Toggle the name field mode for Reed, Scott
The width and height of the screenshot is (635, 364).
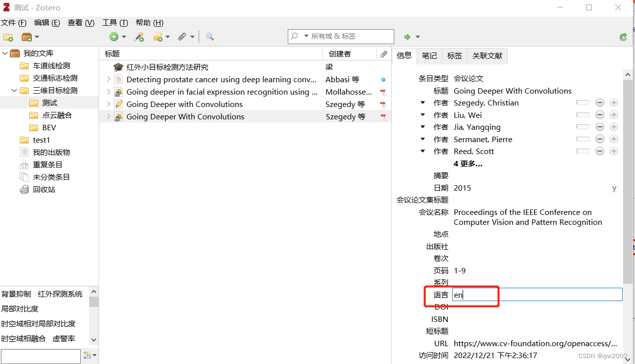click(x=583, y=151)
